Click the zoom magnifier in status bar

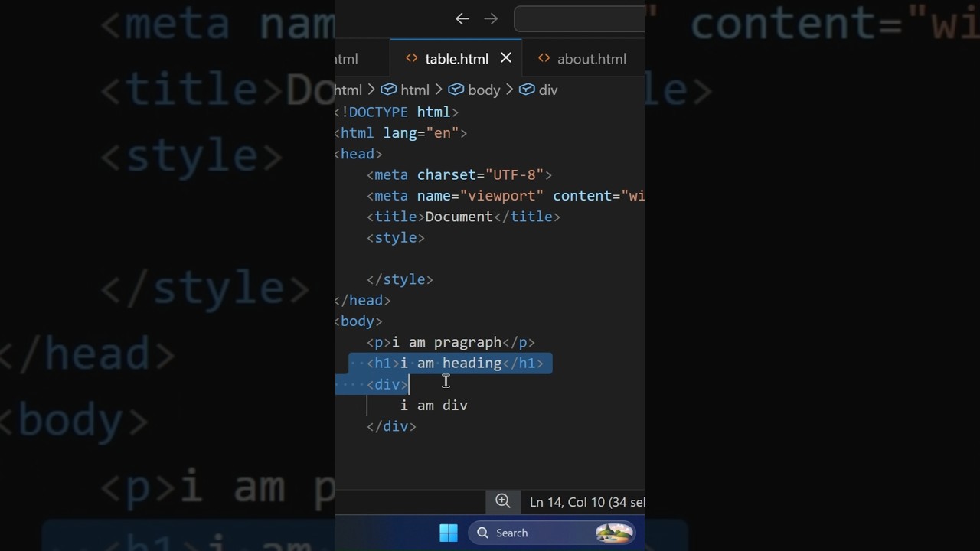point(503,501)
